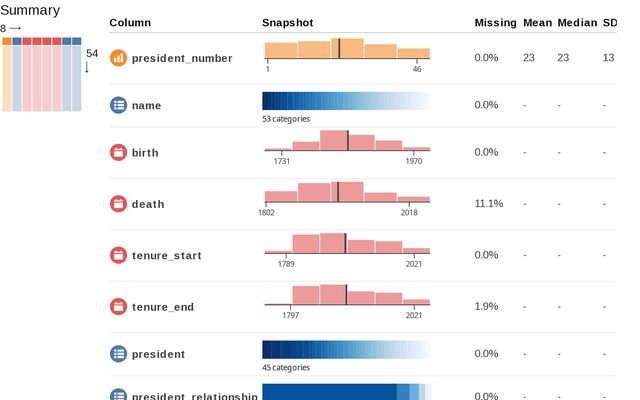Click the birth column date icon
Viewport: 640px width, 400px height.
point(118,152)
